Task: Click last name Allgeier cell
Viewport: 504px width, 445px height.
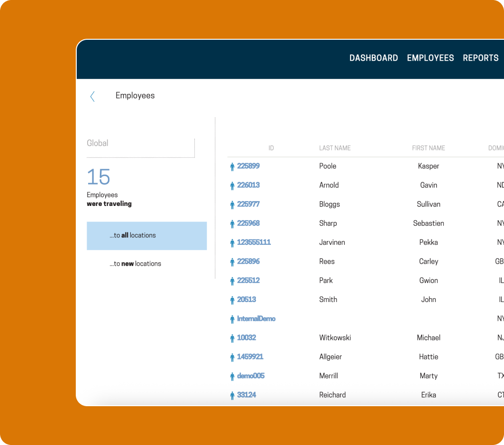Action: 331,357
